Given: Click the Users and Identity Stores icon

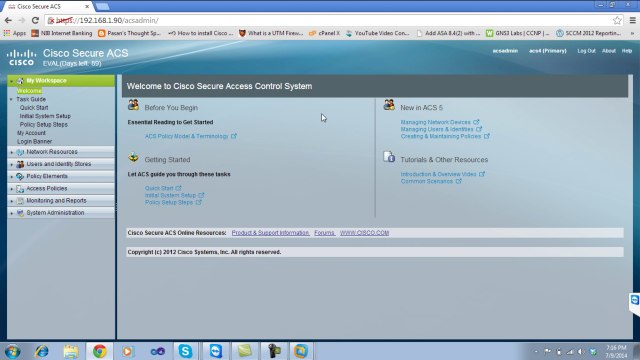Looking at the screenshot, I should 20,164.
